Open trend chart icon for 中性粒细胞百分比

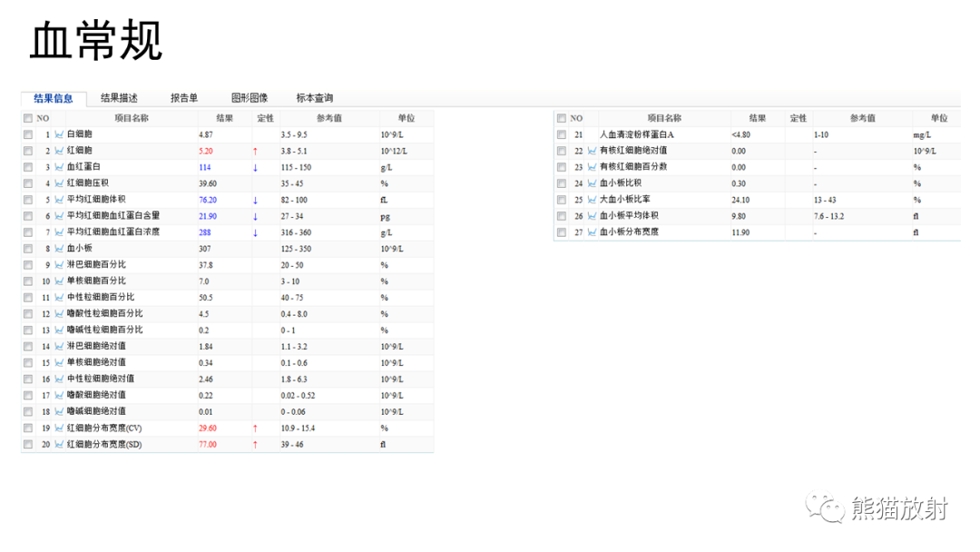(59, 298)
